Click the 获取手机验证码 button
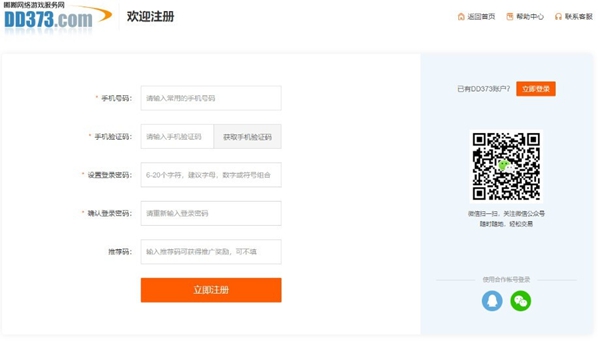This screenshot has height=360, width=600. coord(248,137)
